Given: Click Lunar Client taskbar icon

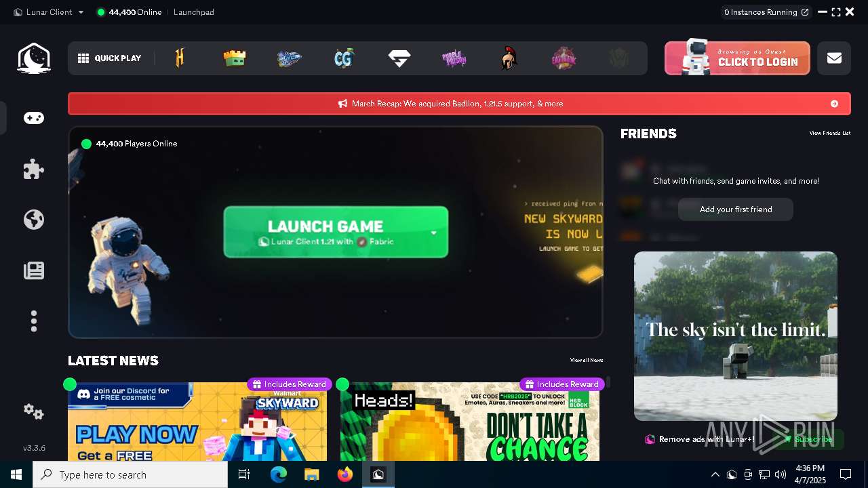Looking at the screenshot, I should tap(378, 474).
